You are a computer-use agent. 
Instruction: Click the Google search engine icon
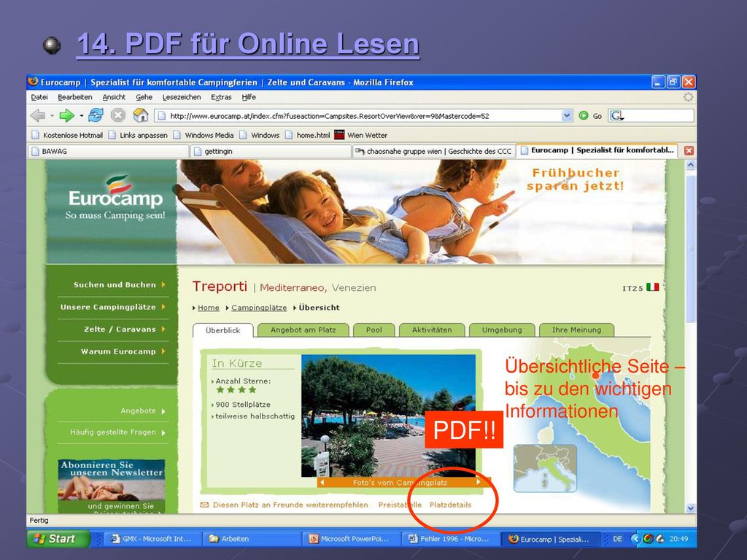616,116
